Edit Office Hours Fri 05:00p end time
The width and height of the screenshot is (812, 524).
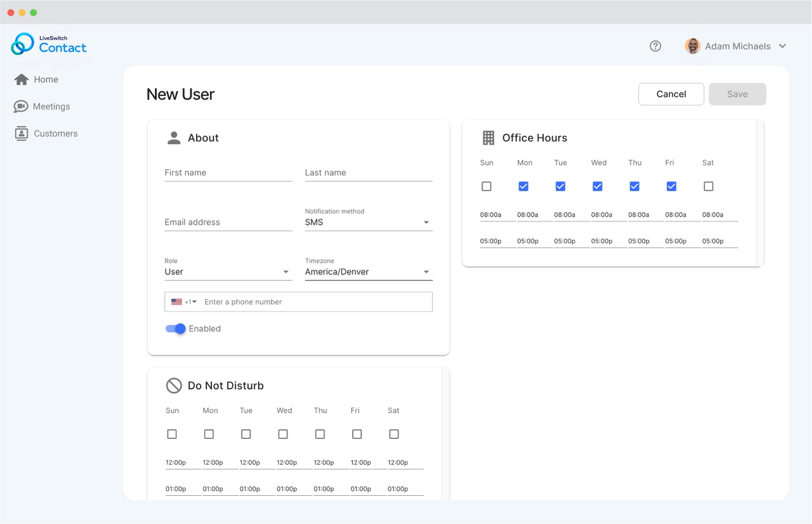(x=682, y=241)
